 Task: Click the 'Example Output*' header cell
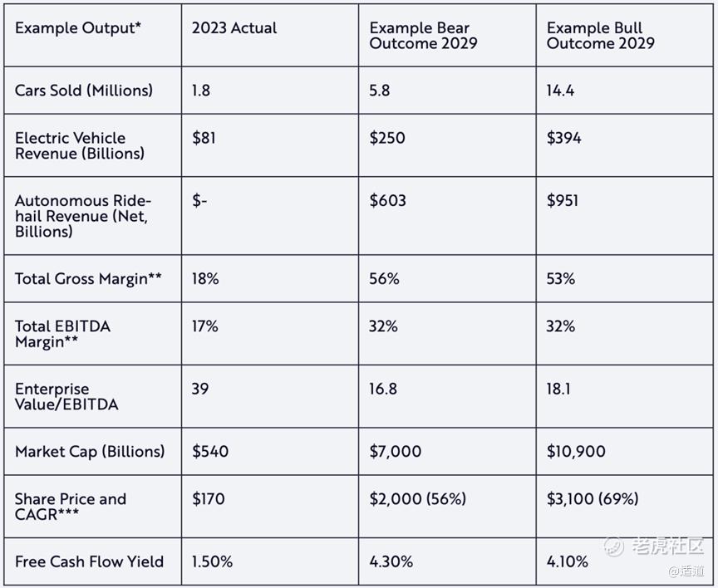pyautogui.click(x=78, y=28)
